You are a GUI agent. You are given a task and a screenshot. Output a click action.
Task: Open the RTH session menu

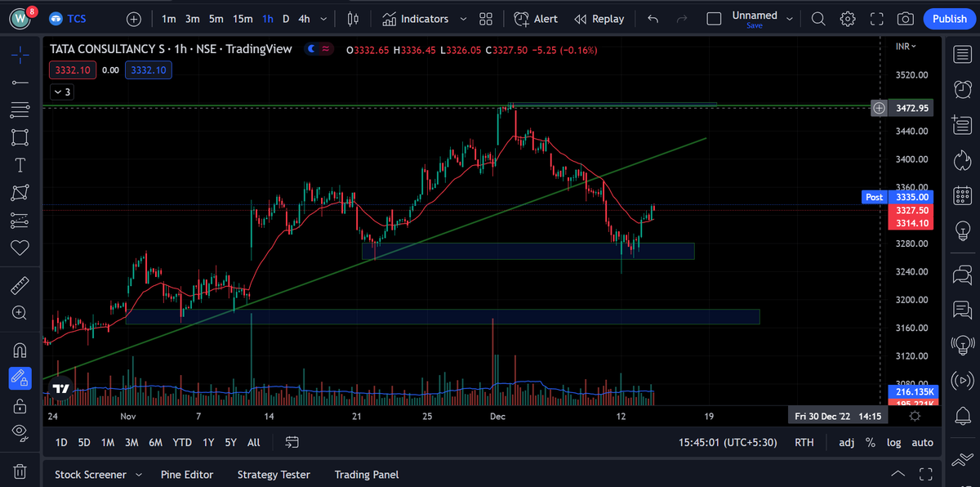[x=804, y=442]
